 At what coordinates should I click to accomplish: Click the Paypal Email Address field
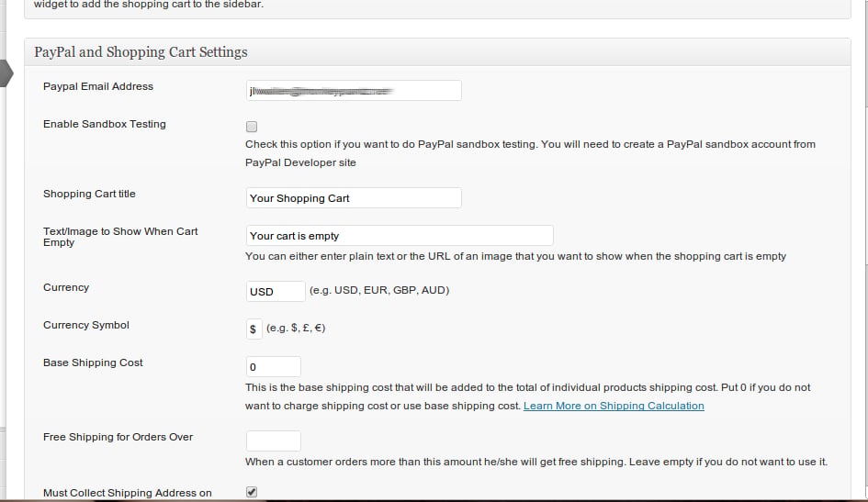click(354, 91)
